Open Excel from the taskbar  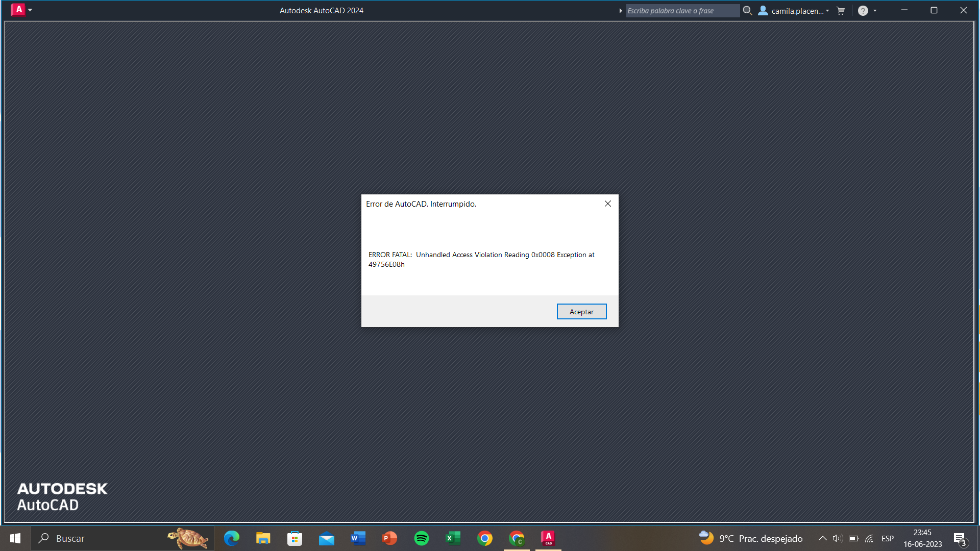tap(453, 538)
